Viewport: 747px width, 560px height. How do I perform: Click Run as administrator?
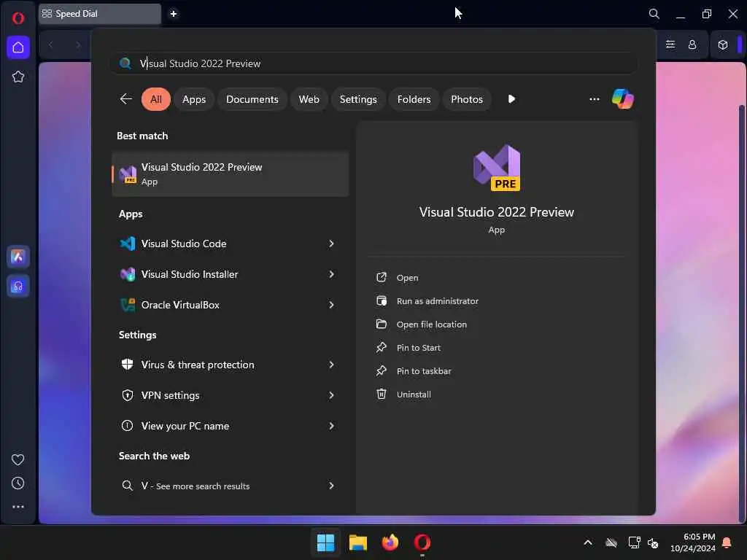tap(438, 301)
